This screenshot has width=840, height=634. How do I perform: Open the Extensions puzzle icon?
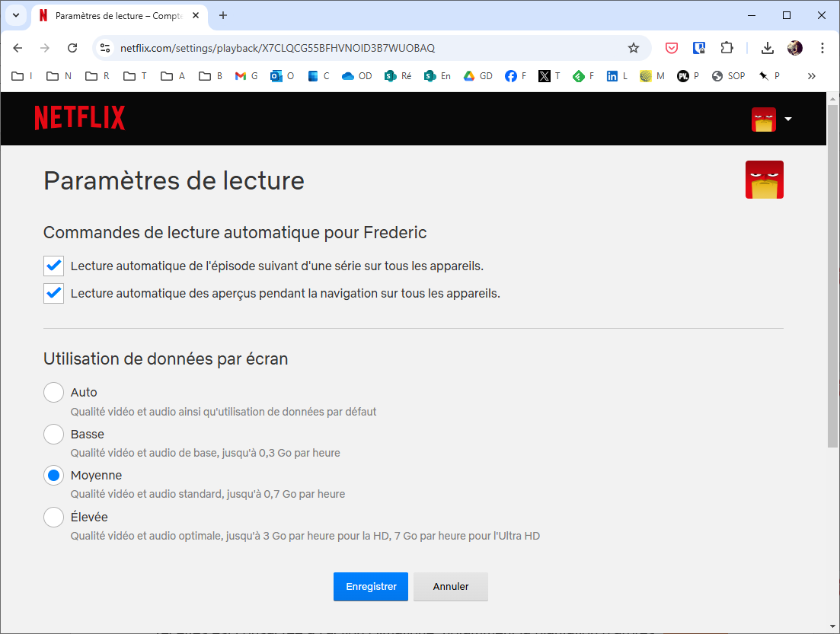727,48
